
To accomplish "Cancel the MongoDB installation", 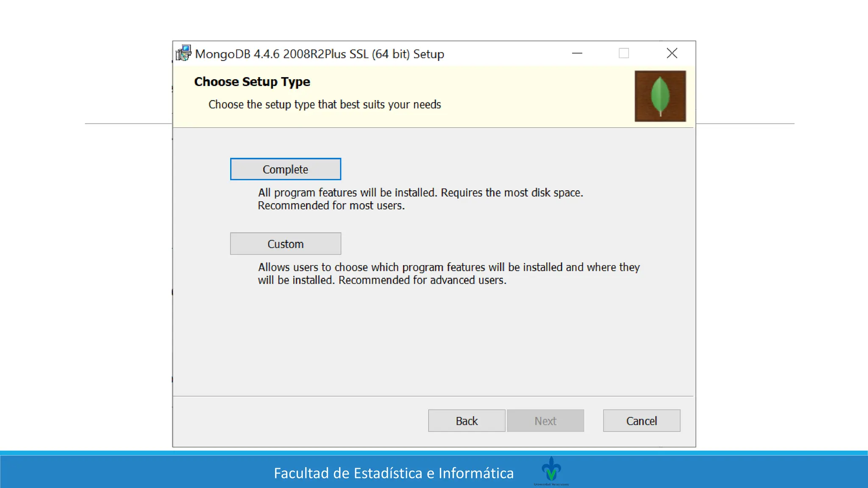I will (641, 421).
